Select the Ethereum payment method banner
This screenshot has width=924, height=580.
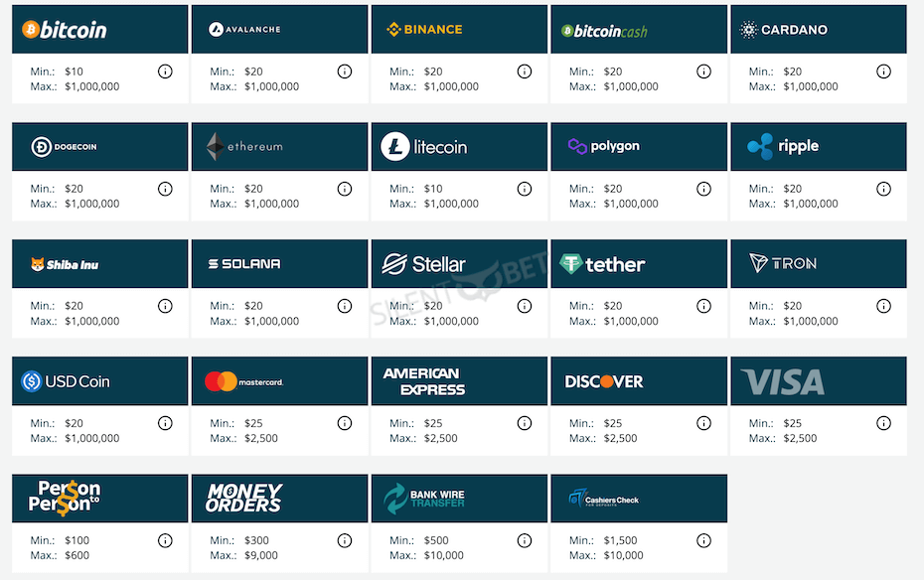click(279, 147)
